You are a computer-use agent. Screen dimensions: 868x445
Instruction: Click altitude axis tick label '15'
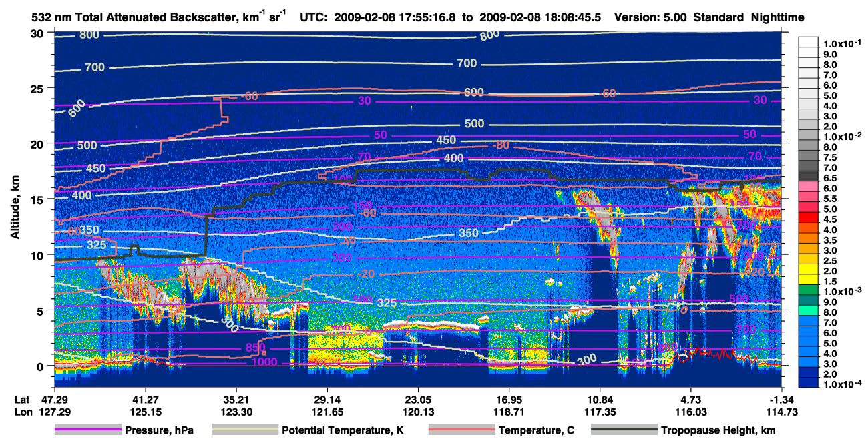tap(39, 199)
